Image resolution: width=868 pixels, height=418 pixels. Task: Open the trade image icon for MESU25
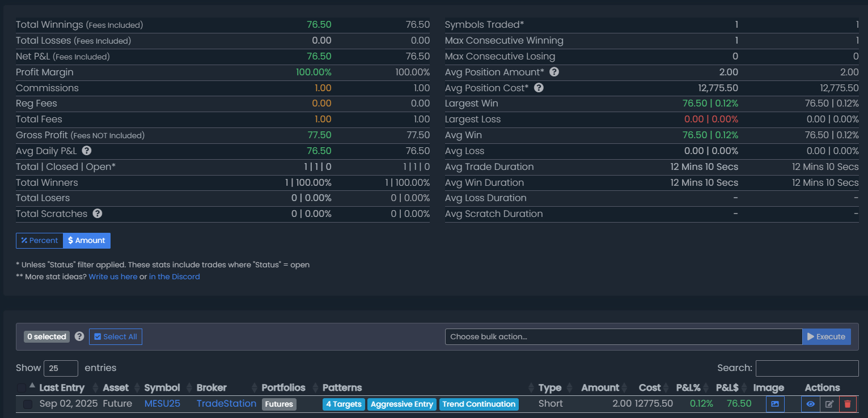pos(775,404)
